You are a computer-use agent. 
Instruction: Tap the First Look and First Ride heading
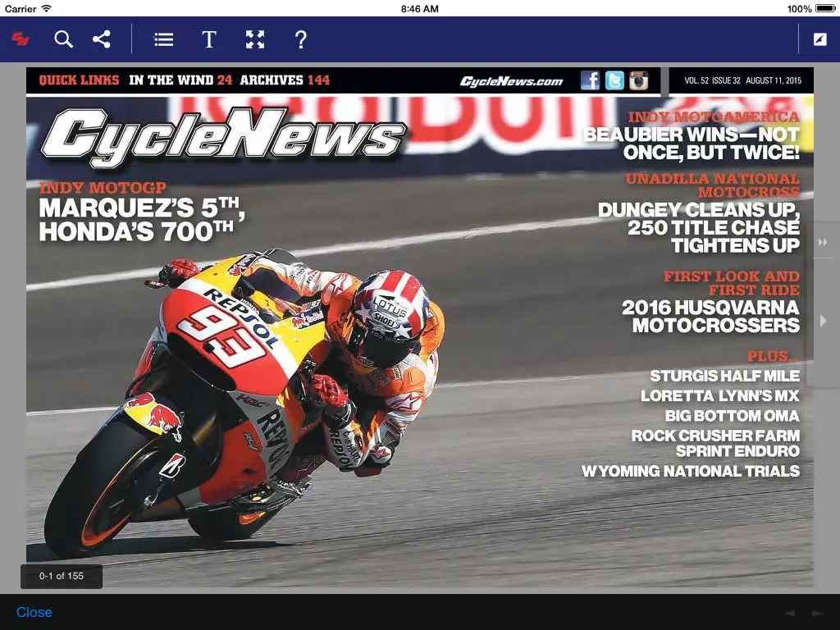click(x=731, y=283)
